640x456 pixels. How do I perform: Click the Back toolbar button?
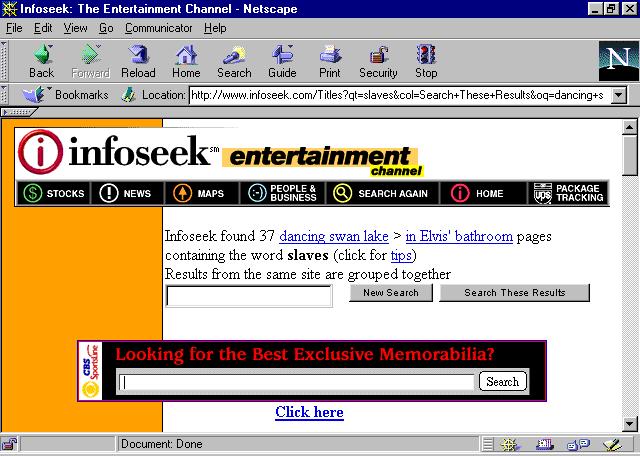[x=41, y=61]
